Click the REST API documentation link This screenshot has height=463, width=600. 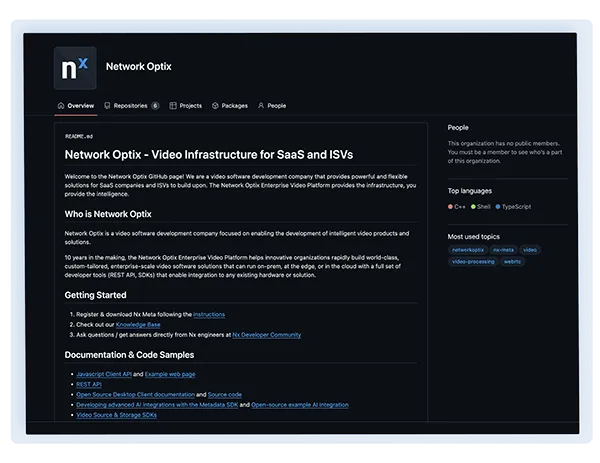coord(88,384)
